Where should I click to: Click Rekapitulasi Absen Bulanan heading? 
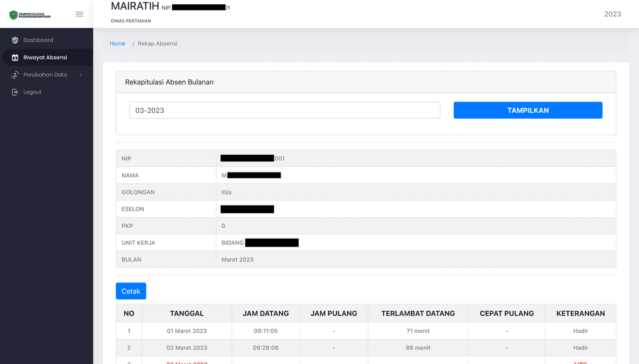(x=169, y=82)
